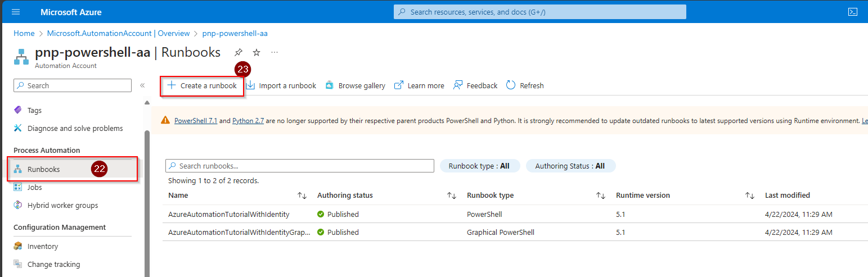Collapse the left sidebar with the double chevron
This screenshot has height=277, width=868.
(x=142, y=85)
